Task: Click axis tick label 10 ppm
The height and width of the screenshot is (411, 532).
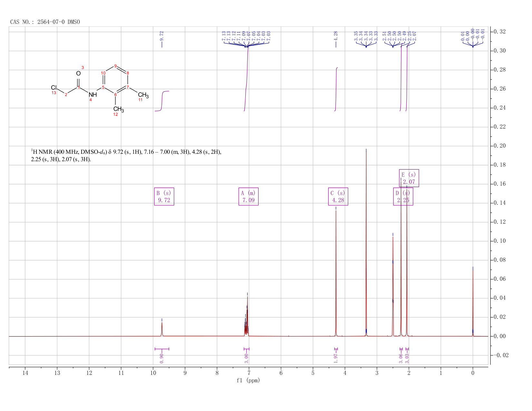Action: click(153, 373)
